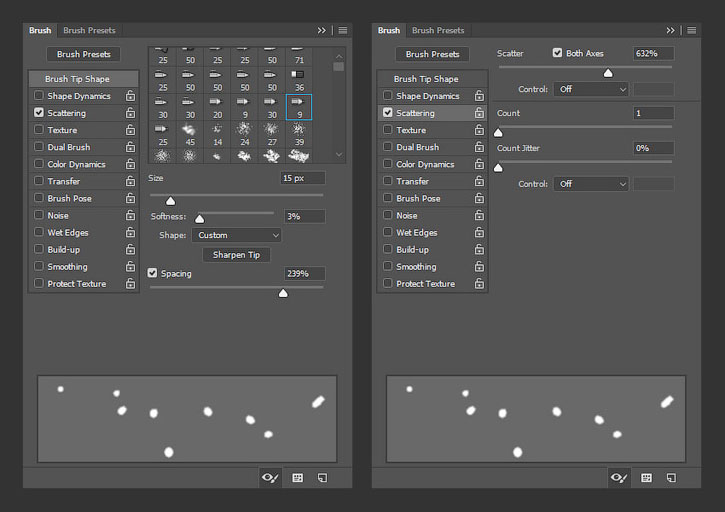Viewport: 725px width, 512px height.
Task: Open Preset Manager icon in right panel footer
Action: pyautogui.click(x=646, y=477)
